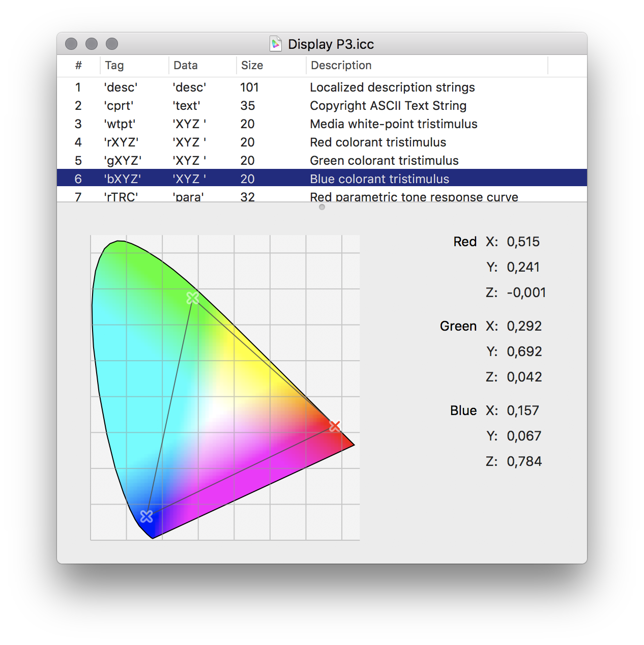
Task: Click the Green label in values panel
Action: coord(458,326)
